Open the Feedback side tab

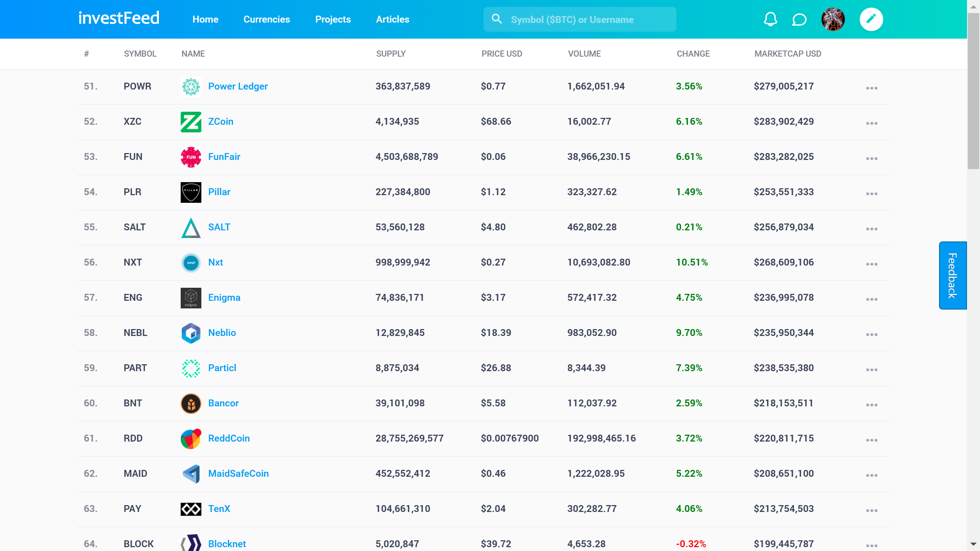click(x=952, y=275)
